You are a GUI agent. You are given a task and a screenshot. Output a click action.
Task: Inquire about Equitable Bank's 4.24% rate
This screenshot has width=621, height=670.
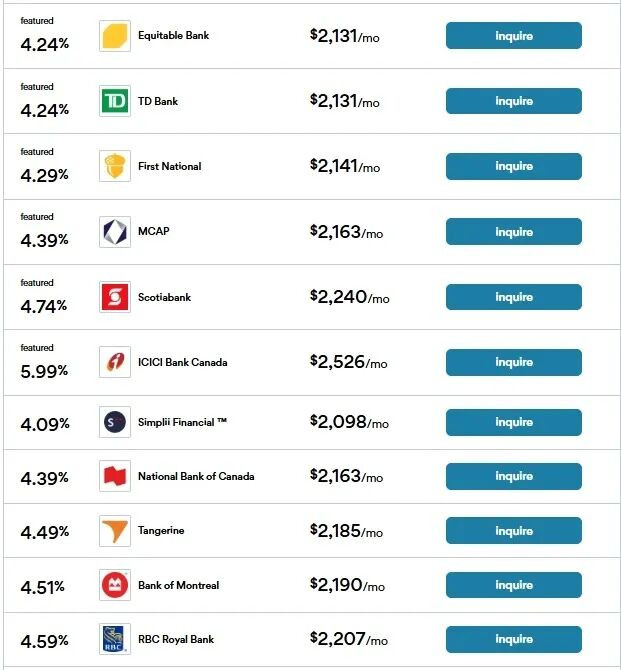(513, 36)
